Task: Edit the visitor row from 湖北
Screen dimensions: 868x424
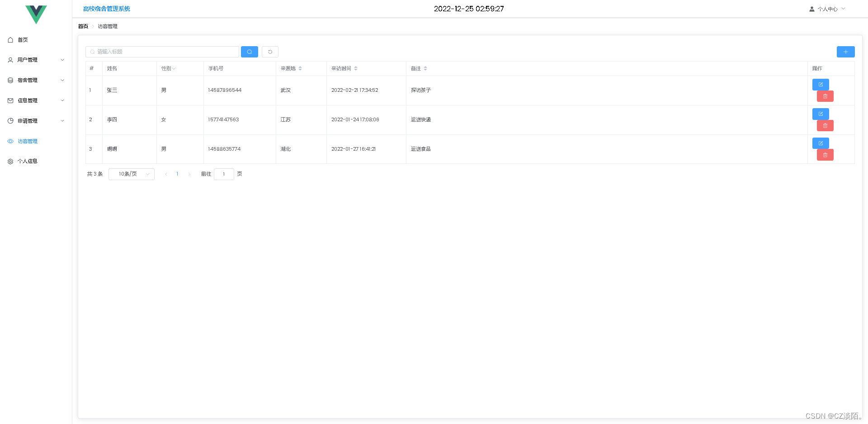Action: pyautogui.click(x=821, y=143)
